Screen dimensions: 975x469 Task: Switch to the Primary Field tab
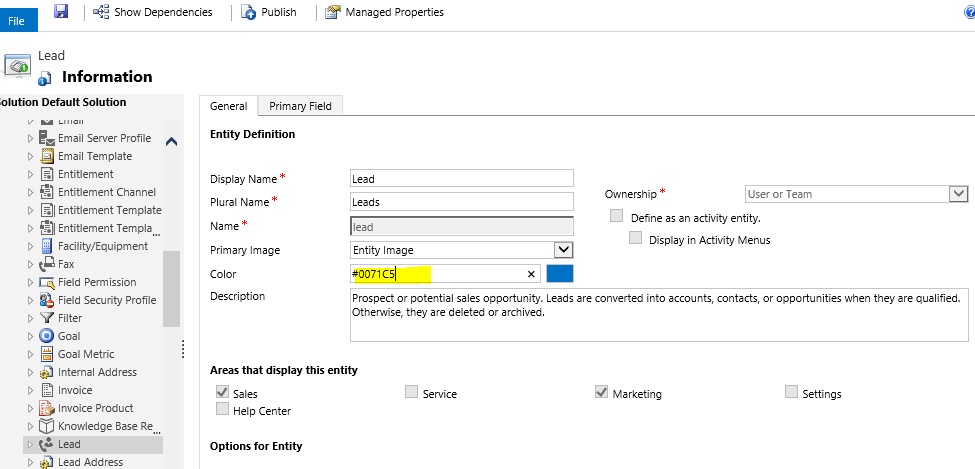click(301, 106)
